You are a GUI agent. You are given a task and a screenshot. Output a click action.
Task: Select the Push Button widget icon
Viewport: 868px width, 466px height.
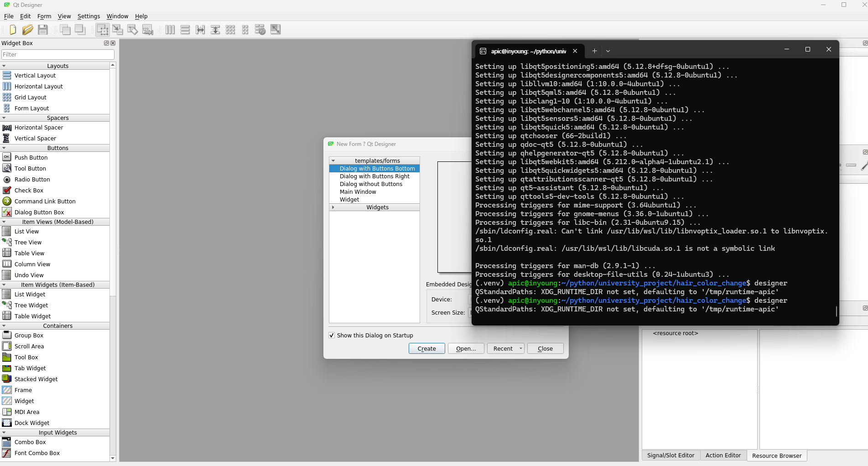(x=7, y=157)
